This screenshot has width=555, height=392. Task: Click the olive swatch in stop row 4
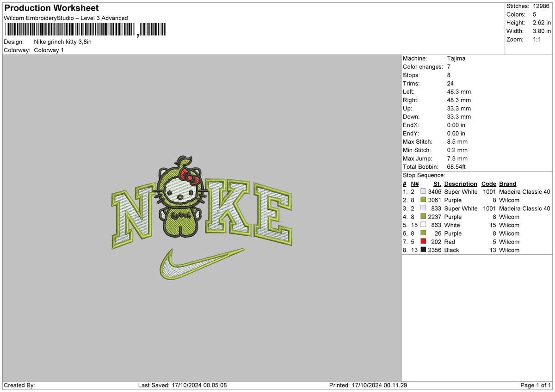pyautogui.click(x=423, y=217)
